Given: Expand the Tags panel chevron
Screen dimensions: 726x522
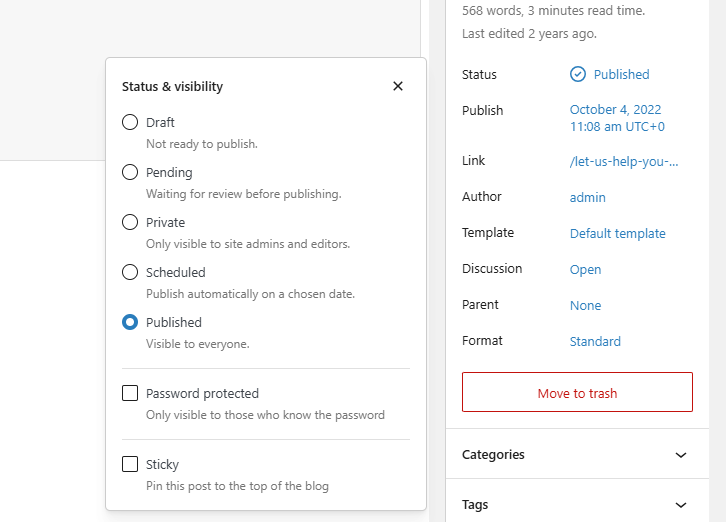Looking at the screenshot, I should click(681, 505).
